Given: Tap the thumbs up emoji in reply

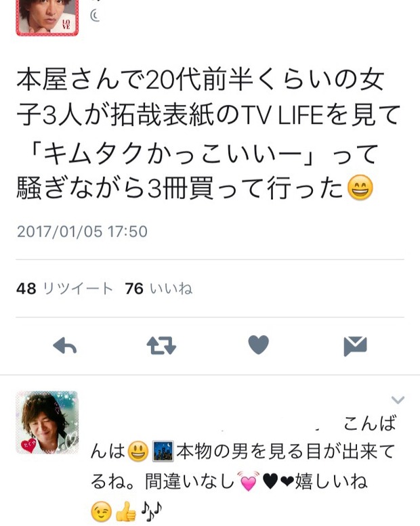Looking at the screenshot, I should pyautogui.click(x=126, y=512).
